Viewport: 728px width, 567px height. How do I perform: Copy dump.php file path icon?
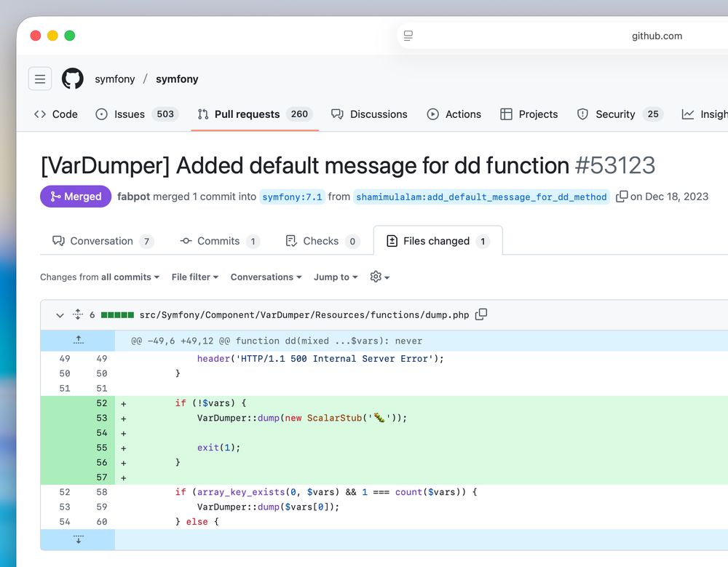(x=481, y=314)
